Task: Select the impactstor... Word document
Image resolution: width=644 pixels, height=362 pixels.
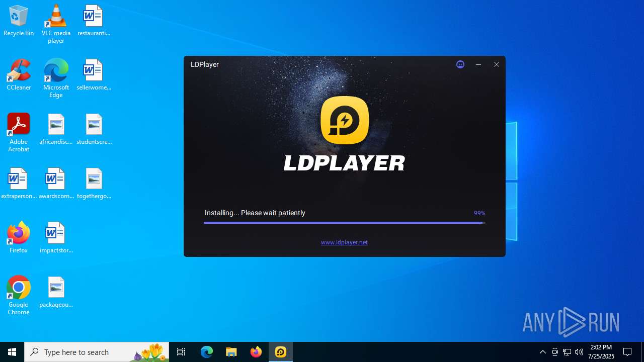Action: [56, 238]
